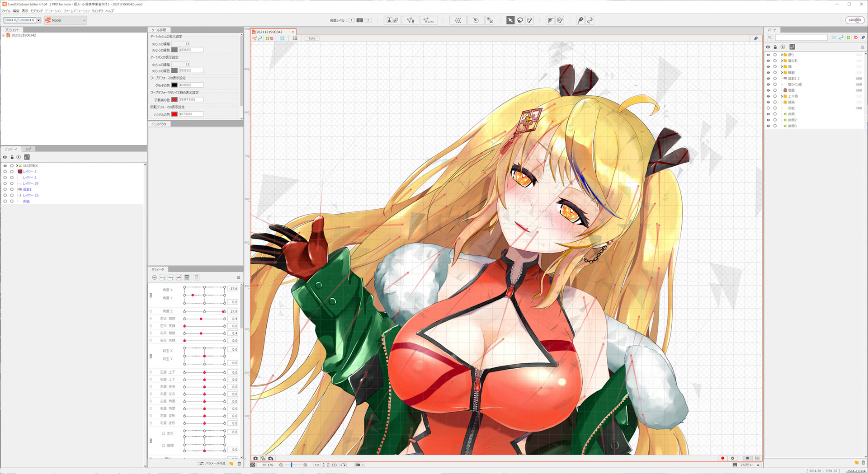Toggle the lock circle for 肩影1 2 part
Image resolution: width=868 pixels, height=474 pixels.
tap(775, 79)
